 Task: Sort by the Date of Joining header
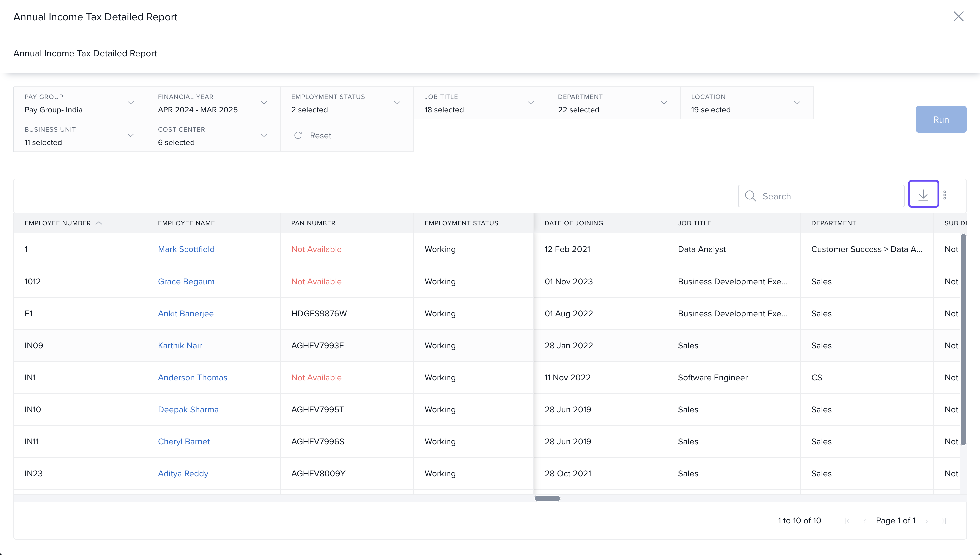click(574, 223)
